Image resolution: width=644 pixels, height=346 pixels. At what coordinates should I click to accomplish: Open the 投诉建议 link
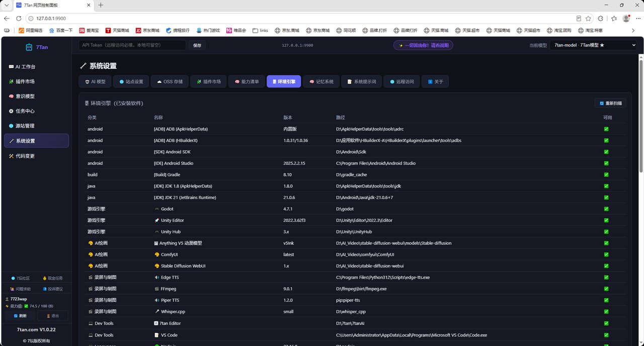click(53, 289)
